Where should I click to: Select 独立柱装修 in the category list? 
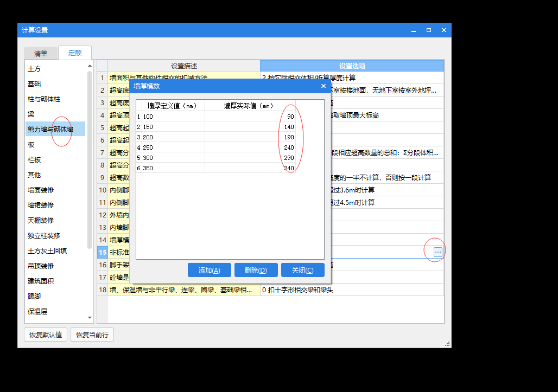[55, 236]
